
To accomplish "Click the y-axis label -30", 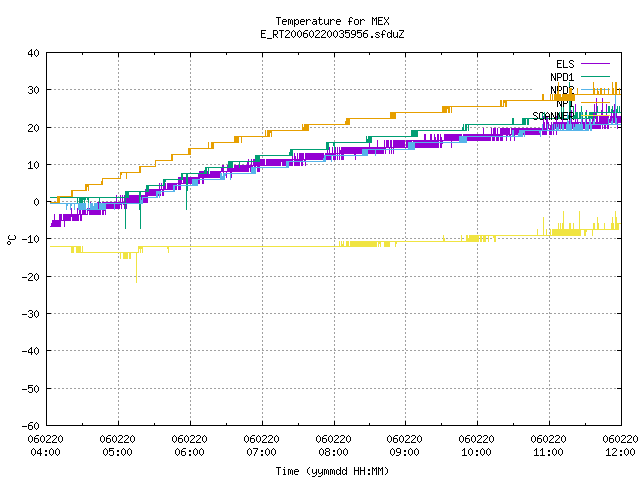I will [x=31, y=314].
